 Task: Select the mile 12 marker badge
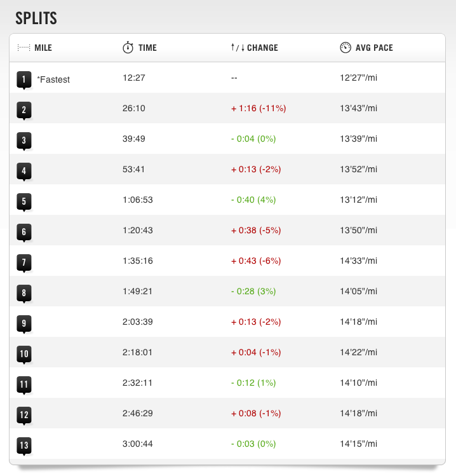click(x=24, y=415)
